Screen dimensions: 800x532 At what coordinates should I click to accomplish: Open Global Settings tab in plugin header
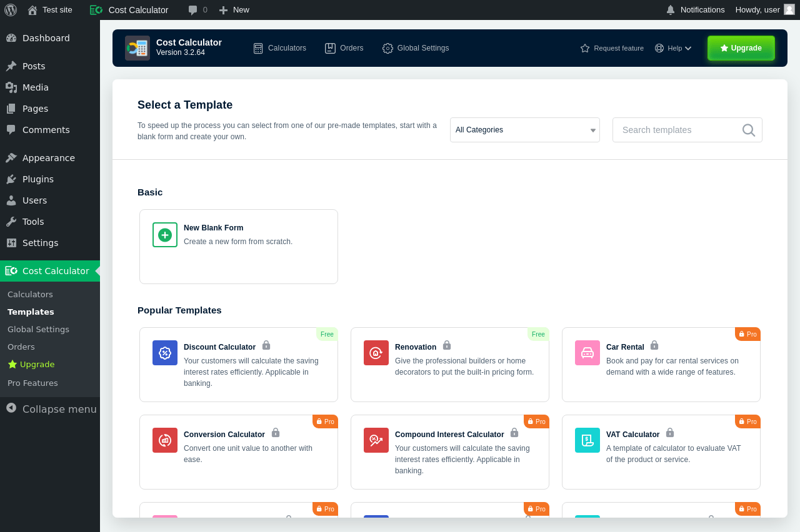(x=416, y=48)
